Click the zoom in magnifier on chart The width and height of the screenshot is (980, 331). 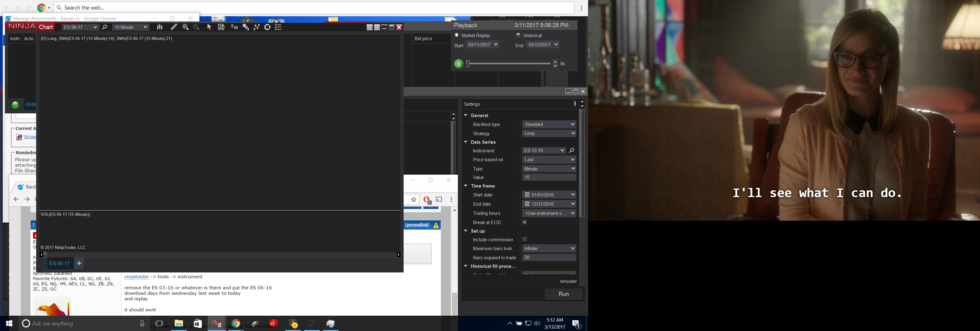186,27
